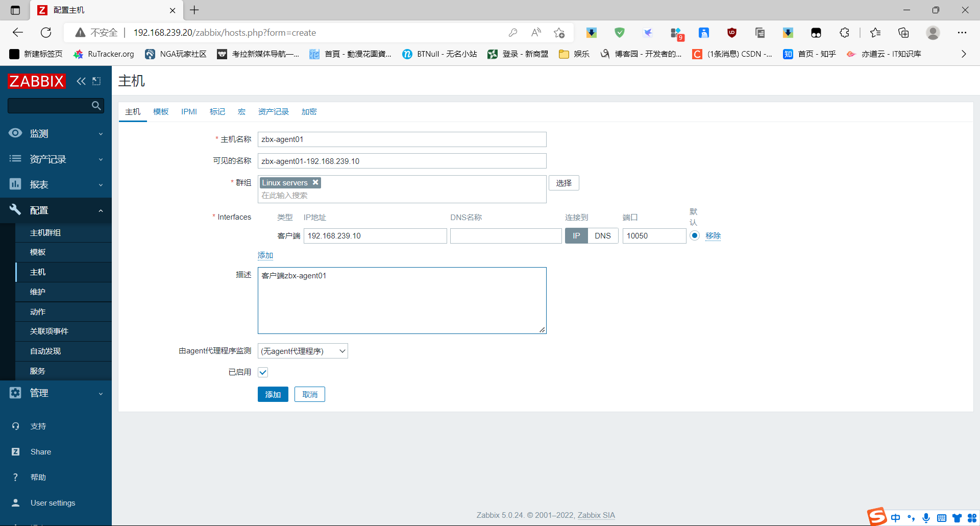Open browser settings and more menu

click(962, 33)
